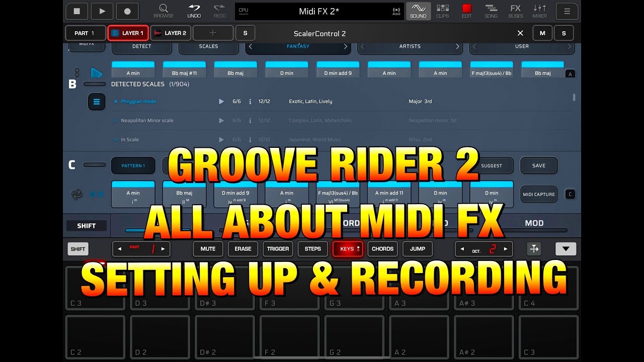Viewport: 644px width, 362px height.
Task: Open the Mixer view
Action: point(540,11)
